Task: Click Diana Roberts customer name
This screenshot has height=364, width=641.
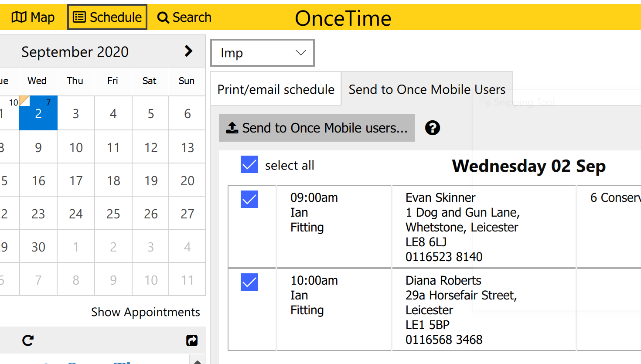Action: click(443, 280)
